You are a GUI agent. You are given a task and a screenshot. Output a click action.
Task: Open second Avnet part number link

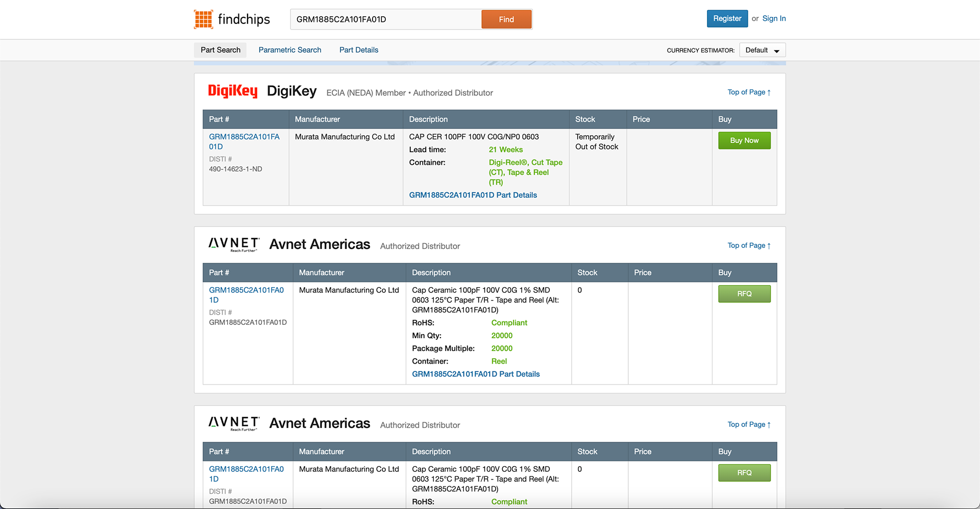coord(246,474)
